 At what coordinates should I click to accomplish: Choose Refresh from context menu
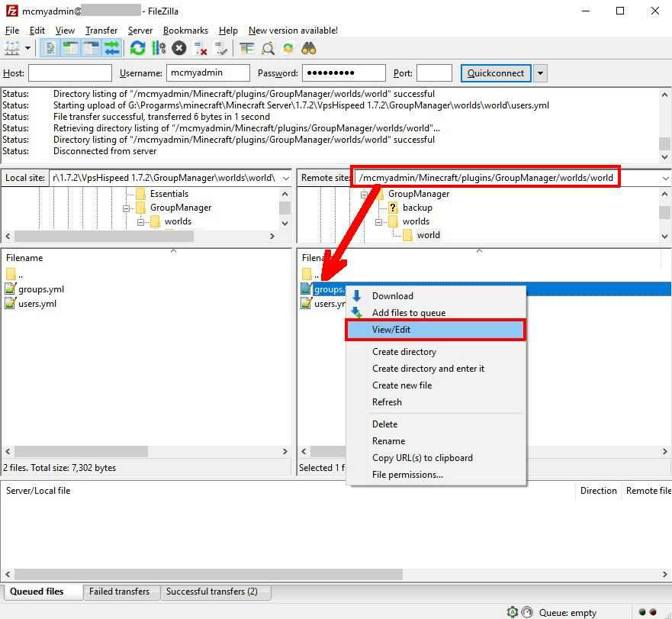pos(436,402)
